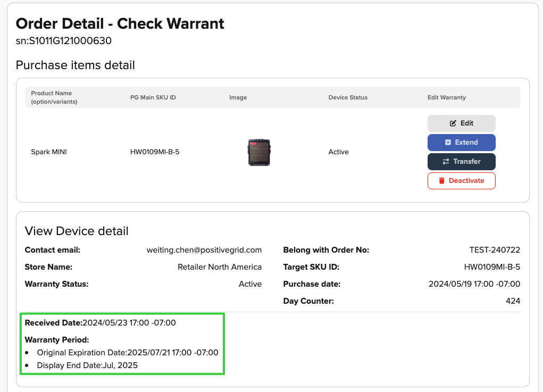
Task: Click the Day Counter value 424
Action: (x=513, y=301)
